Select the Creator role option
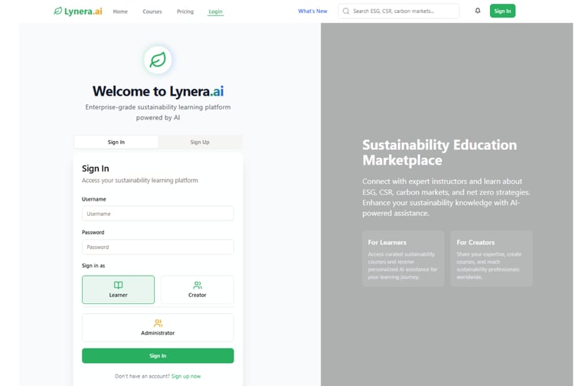 pyautogui.click(x=198, y=289)
